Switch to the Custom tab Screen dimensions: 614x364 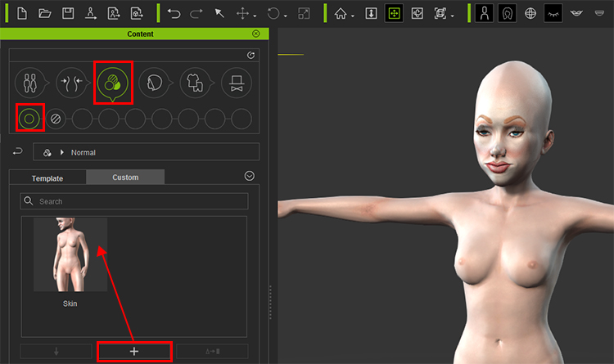[125, 177]
